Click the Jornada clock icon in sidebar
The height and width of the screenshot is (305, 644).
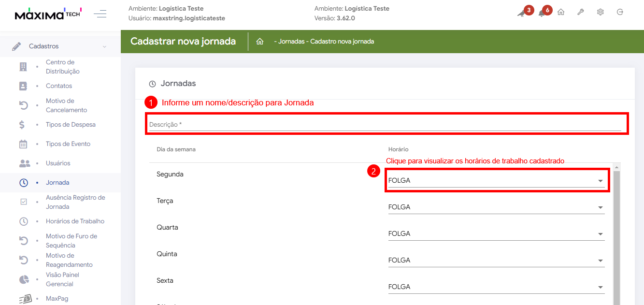pos(23,183)
